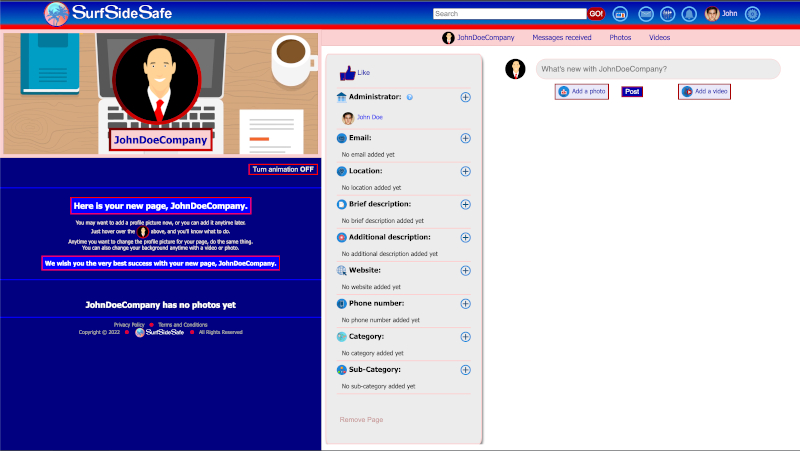
Task: Expand the Category plus button
Action: (x=465, y=337)
